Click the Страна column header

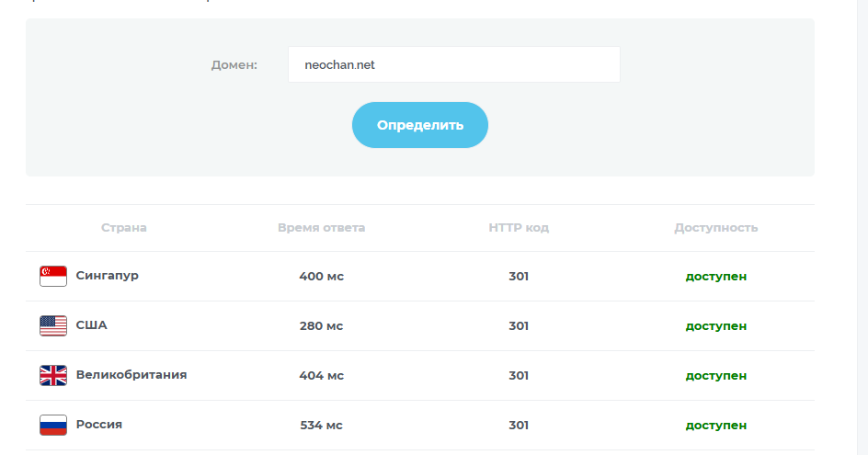coord(123,228)
